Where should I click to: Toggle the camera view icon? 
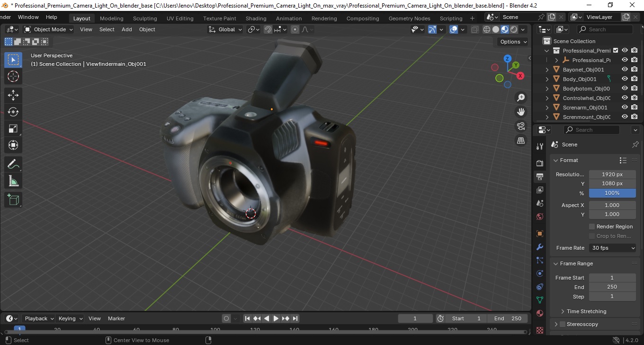521,126
